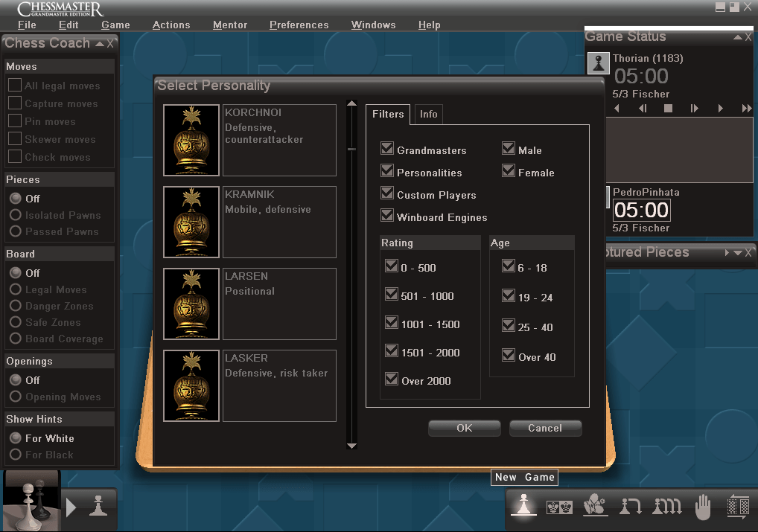Collapse the Chess Coach panel arrow
Viewport: 758px width, 532px height.
(x=100, y=44)
